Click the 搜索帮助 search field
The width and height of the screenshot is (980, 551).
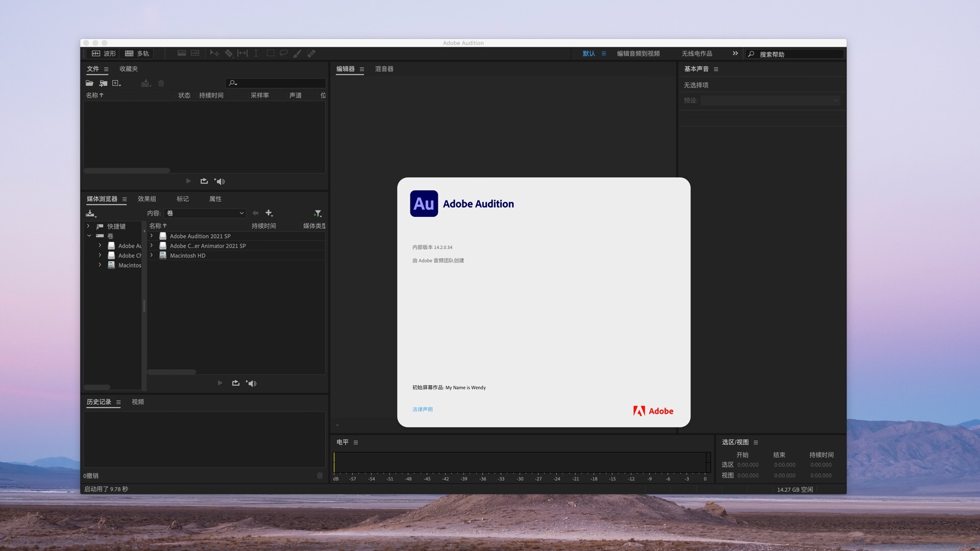tap(795, 54)
